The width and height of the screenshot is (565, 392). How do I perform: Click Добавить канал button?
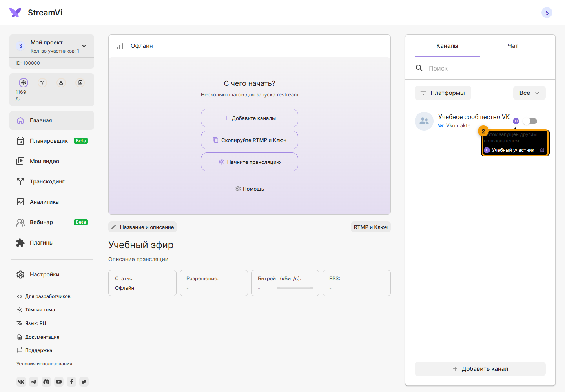[x=480, y=369]
